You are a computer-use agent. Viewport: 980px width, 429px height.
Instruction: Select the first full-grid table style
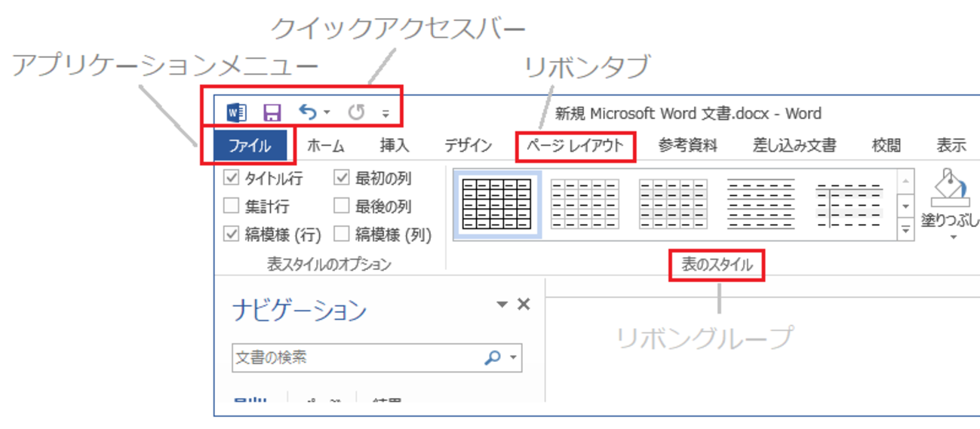[x=496, y=204]
